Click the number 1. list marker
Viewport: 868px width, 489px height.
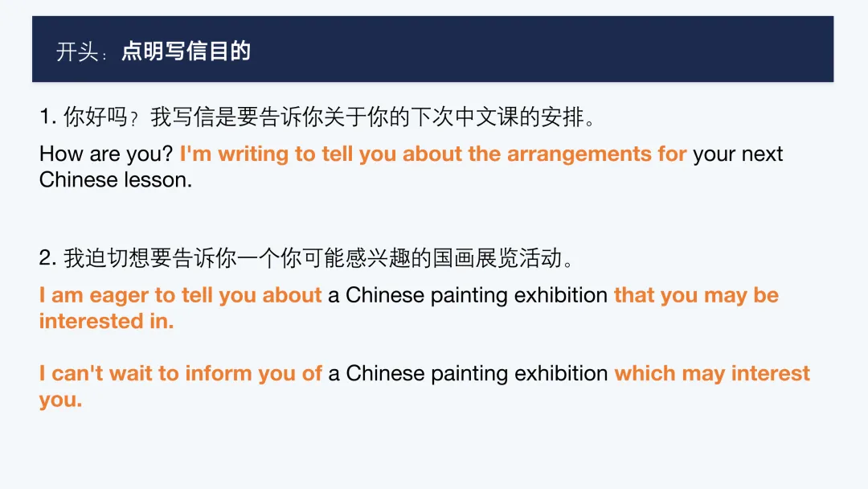pos(48,117)
